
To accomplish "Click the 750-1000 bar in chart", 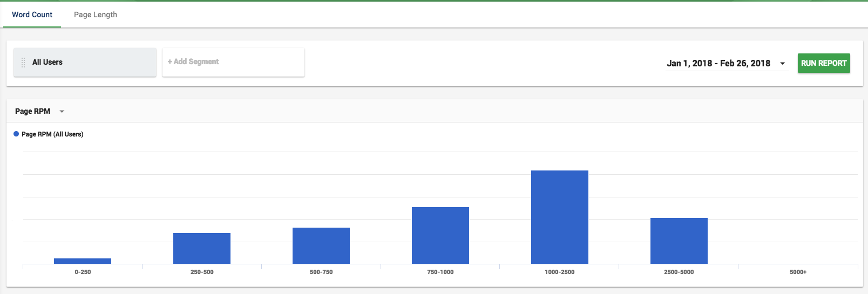I will pyautogui.click(x=440, y=235).
